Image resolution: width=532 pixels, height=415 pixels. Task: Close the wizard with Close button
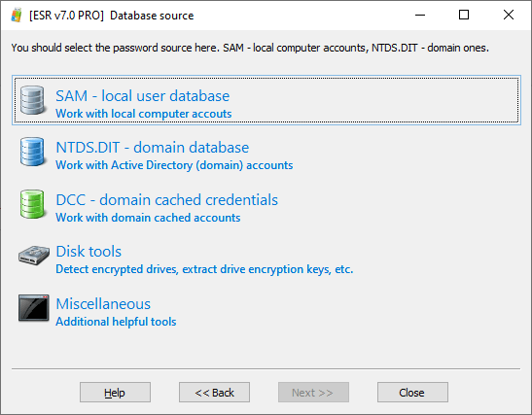point(412,393)
